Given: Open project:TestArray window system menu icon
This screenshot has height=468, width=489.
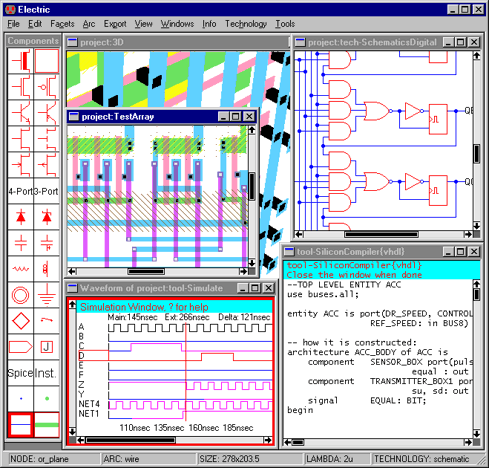Looking at the screenshot, I should (x=73, y=116).
